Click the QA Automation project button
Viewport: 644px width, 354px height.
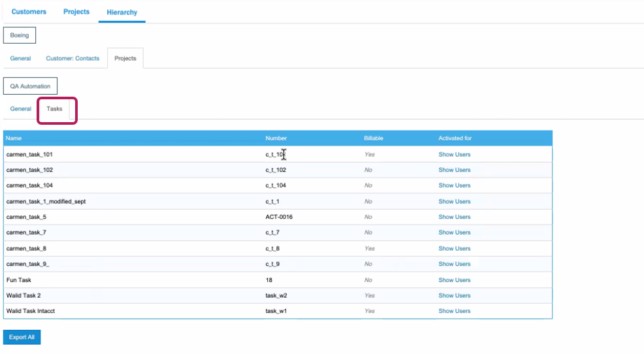click(x=30, y=86)
